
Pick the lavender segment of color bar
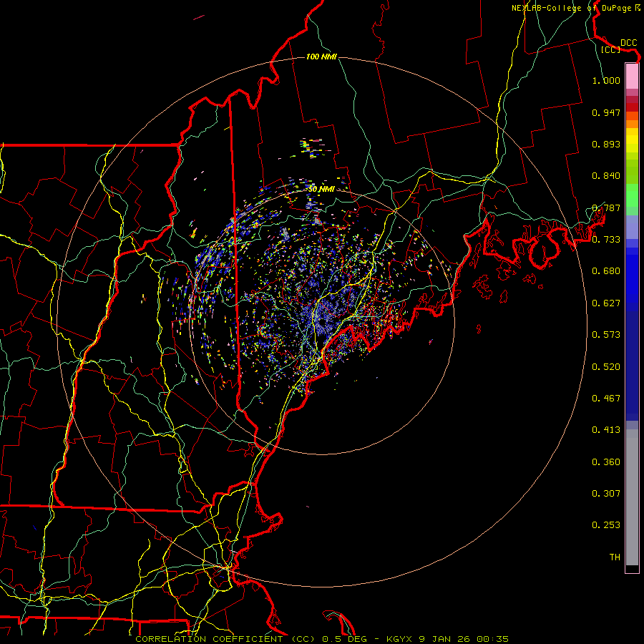pyautogui.click(x=632, y=227)
